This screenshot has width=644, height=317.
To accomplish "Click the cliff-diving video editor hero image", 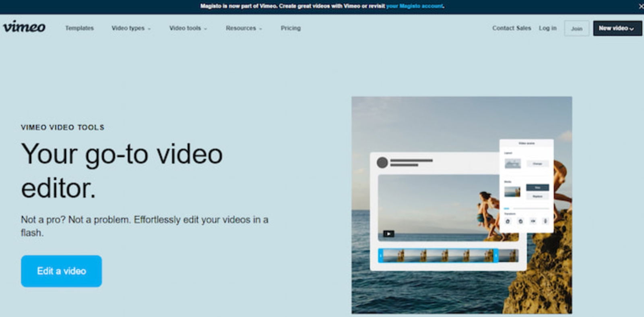I will coord(462,205).
